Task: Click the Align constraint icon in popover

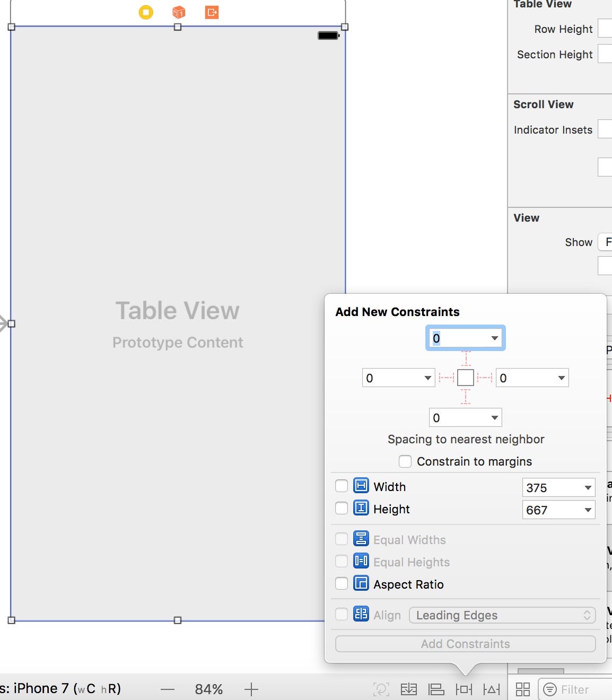Action: pos(361,614)
